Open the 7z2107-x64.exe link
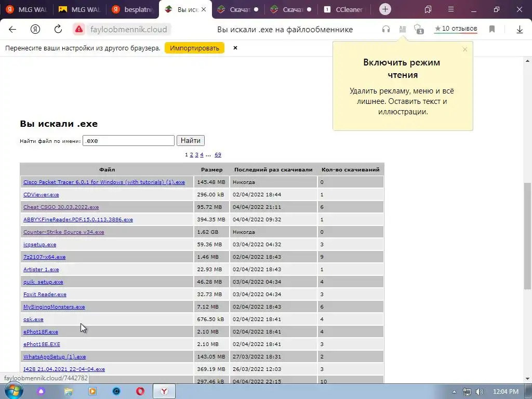532x399 pixels. [x=45, y=257]
